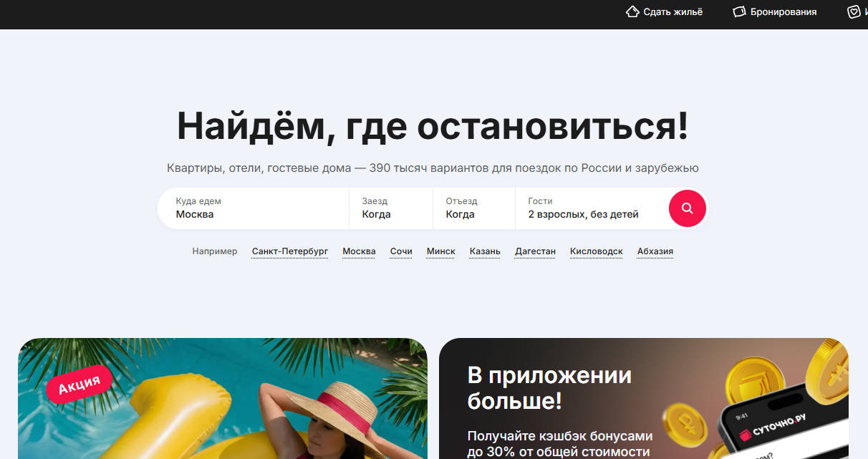Select the Дагестан suggestion link

536,251
